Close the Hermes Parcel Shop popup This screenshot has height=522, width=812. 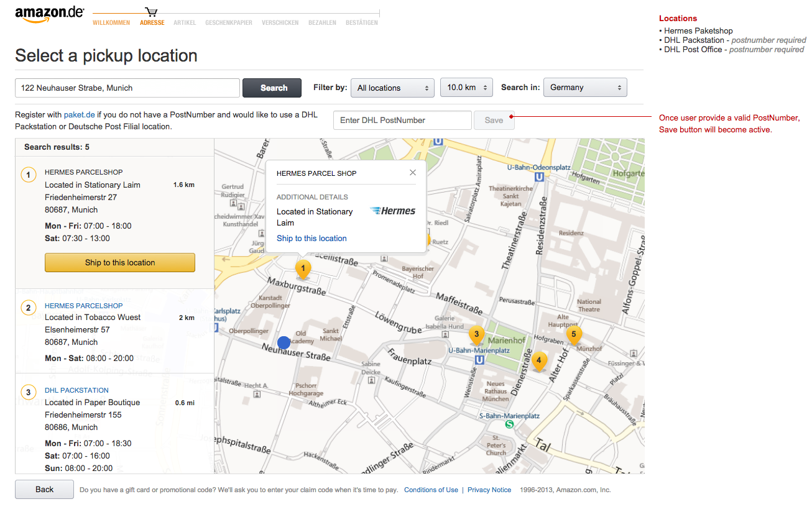(x=413, y=173)
